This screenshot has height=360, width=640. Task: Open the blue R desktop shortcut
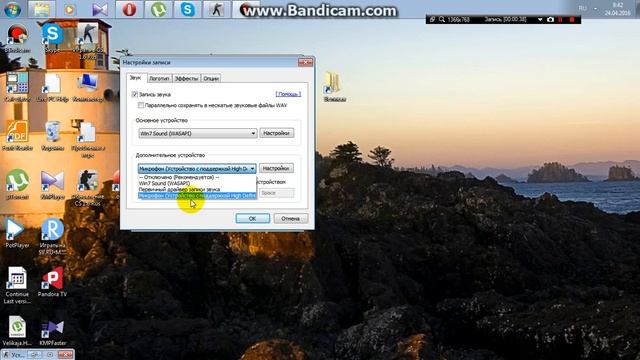(x=52, y=237)
